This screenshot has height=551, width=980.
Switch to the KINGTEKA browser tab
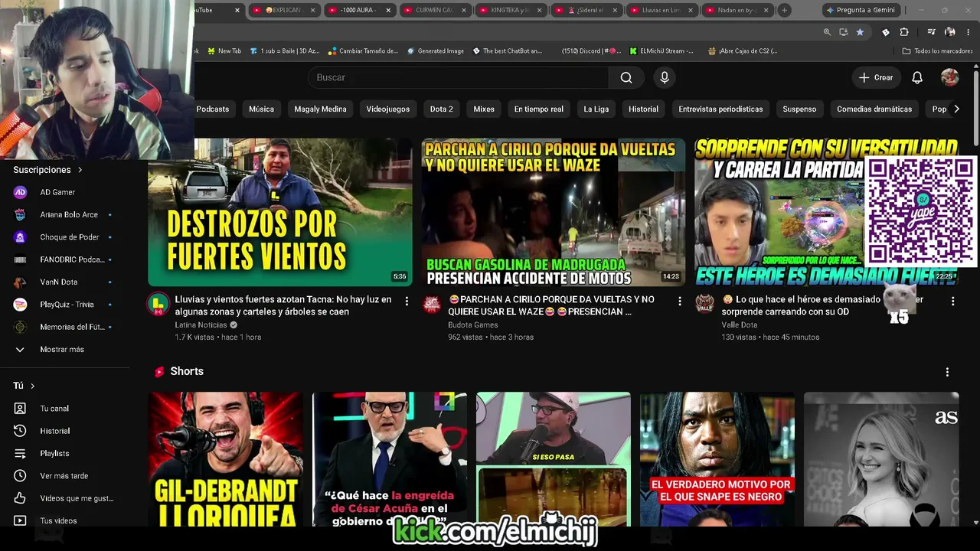(509, 10)
